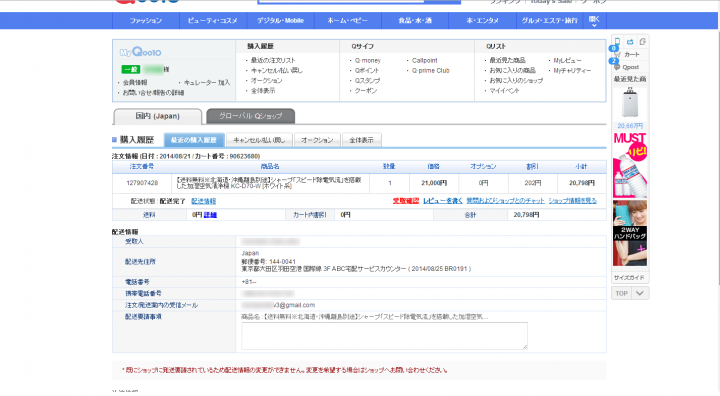Click the 配送情報 link in order row
Screen dimensions: 720x396
pos(203,201)
